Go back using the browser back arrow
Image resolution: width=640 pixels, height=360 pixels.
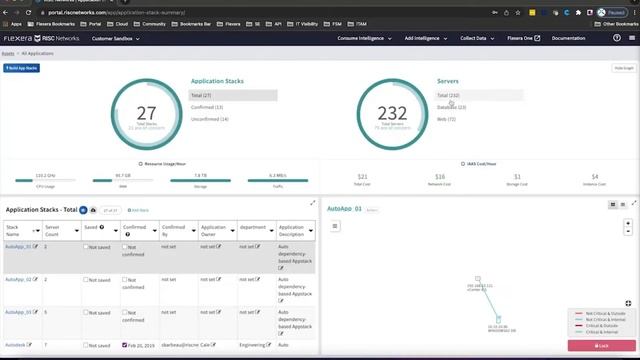[5, 13]
